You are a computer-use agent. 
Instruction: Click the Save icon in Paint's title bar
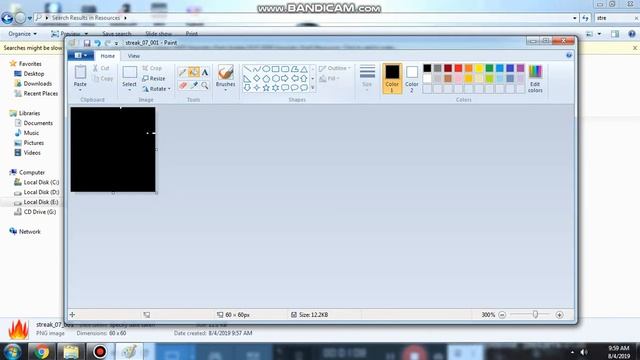pyautogui.click(x=87, y=43)
